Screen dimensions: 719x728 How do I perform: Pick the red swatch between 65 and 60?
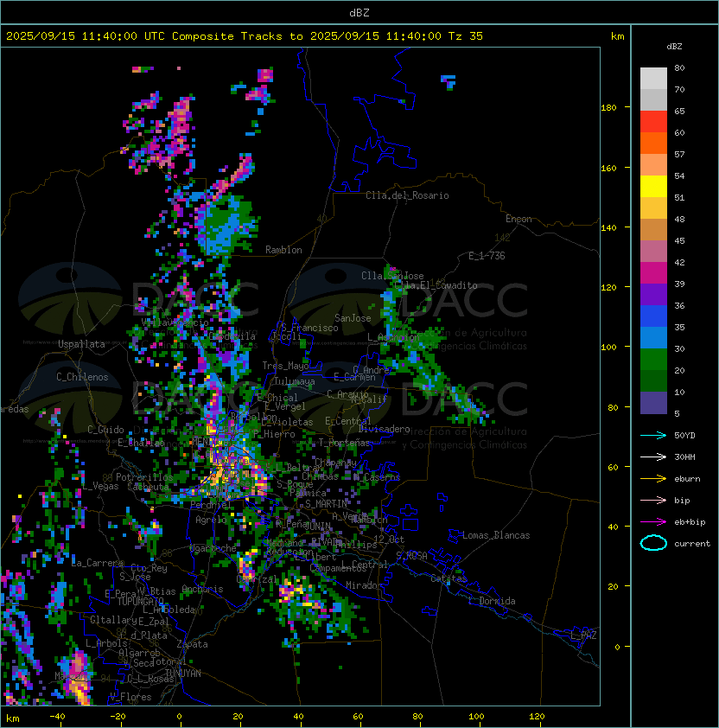653,122
